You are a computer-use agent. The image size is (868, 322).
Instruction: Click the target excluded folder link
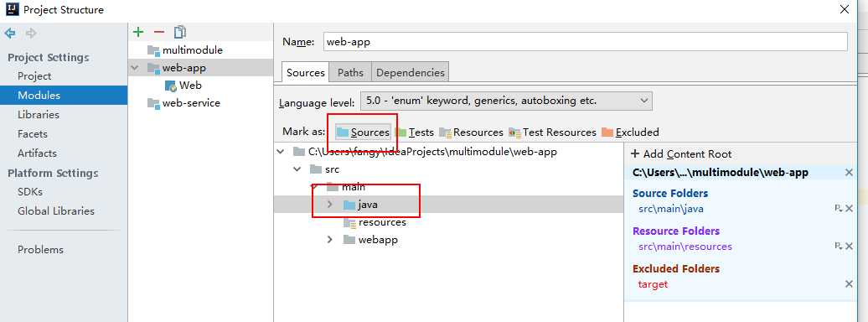pos(654,284)
